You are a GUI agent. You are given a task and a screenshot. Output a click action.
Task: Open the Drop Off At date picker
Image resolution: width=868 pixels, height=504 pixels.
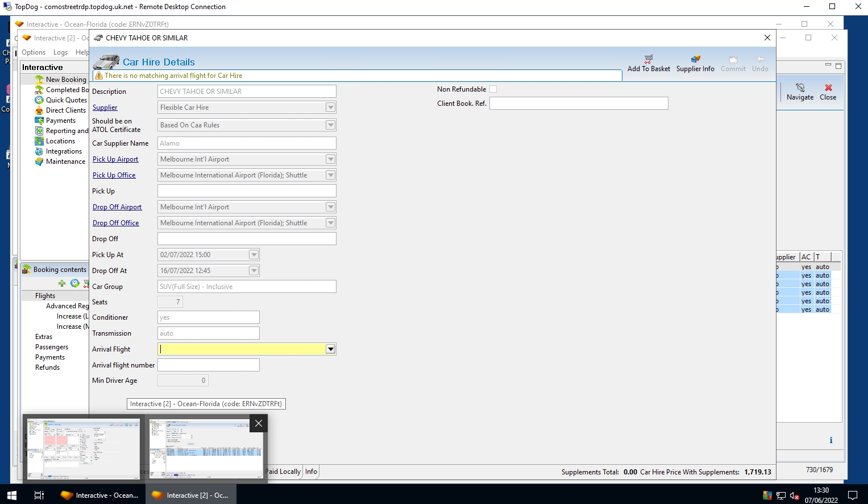tap(254, 271)
